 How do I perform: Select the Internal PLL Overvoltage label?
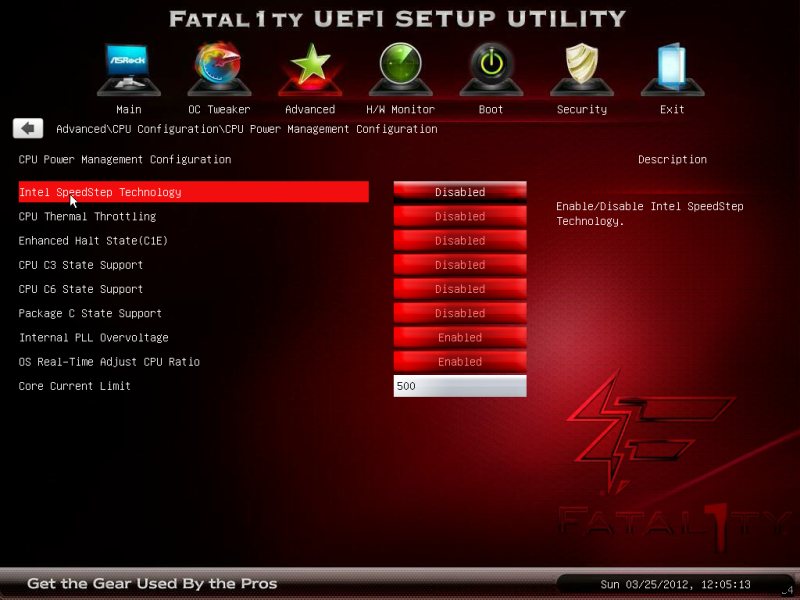click(93, 337)
